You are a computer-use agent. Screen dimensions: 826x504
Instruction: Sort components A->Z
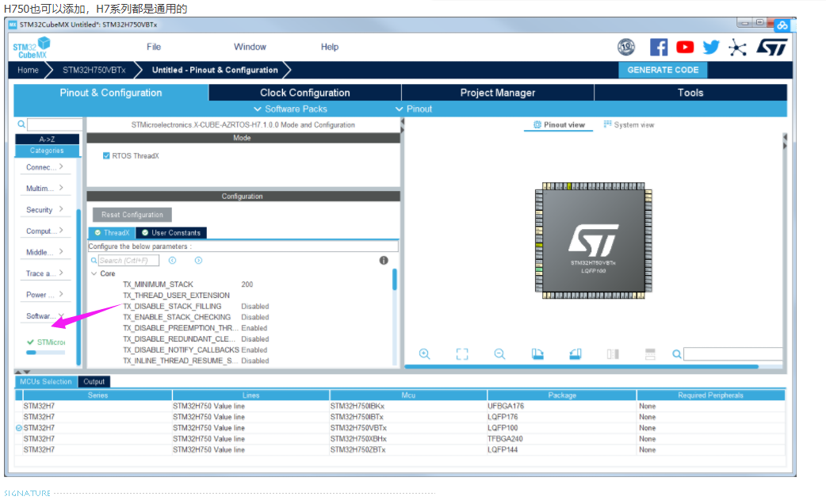coord(47,139)
